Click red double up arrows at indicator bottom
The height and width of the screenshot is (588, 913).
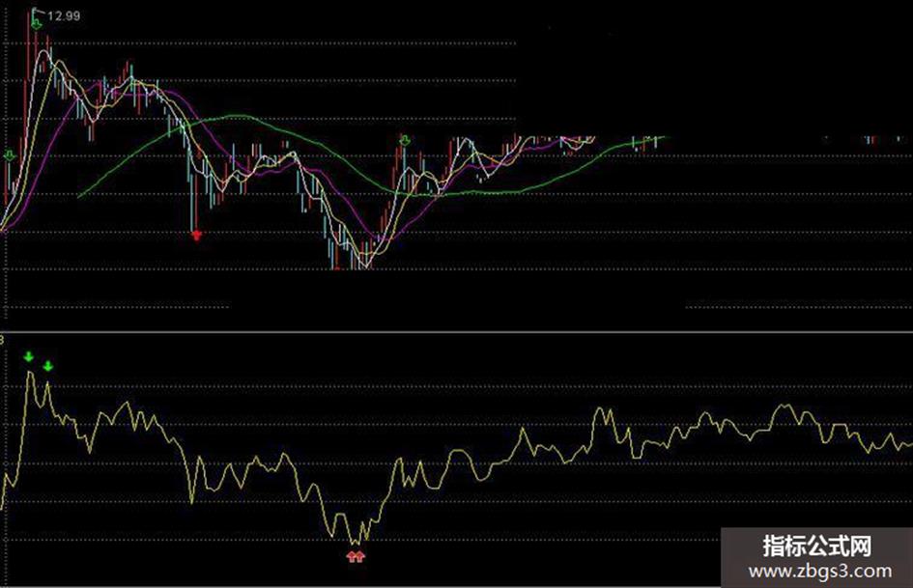(x=356, y=556)
